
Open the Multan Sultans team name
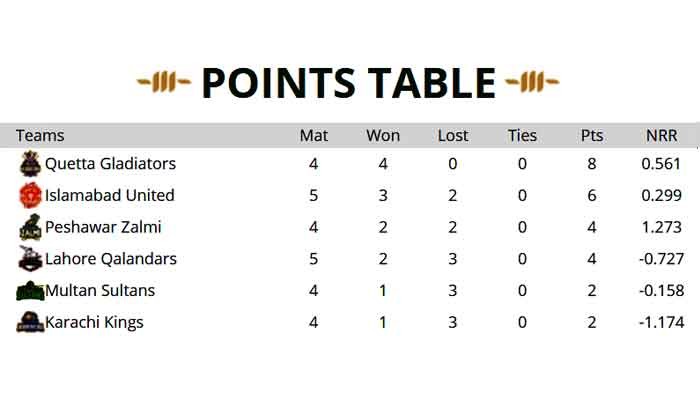(x=101, y=291)
